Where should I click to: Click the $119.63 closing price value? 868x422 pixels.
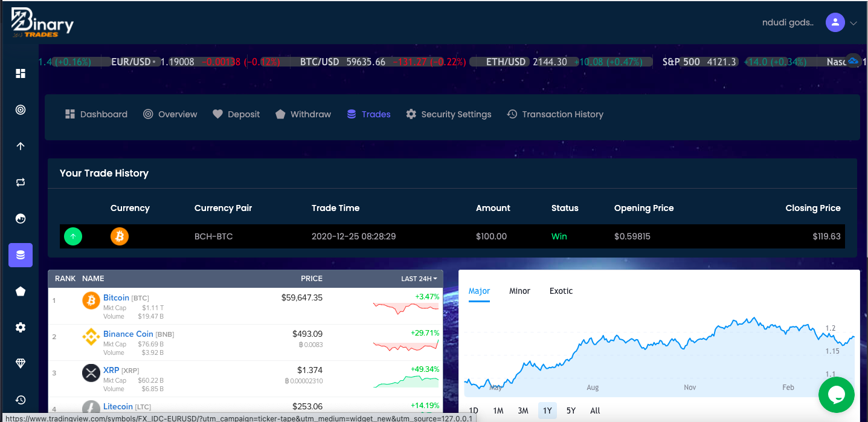pyautogui.click(x=827, y=236)
